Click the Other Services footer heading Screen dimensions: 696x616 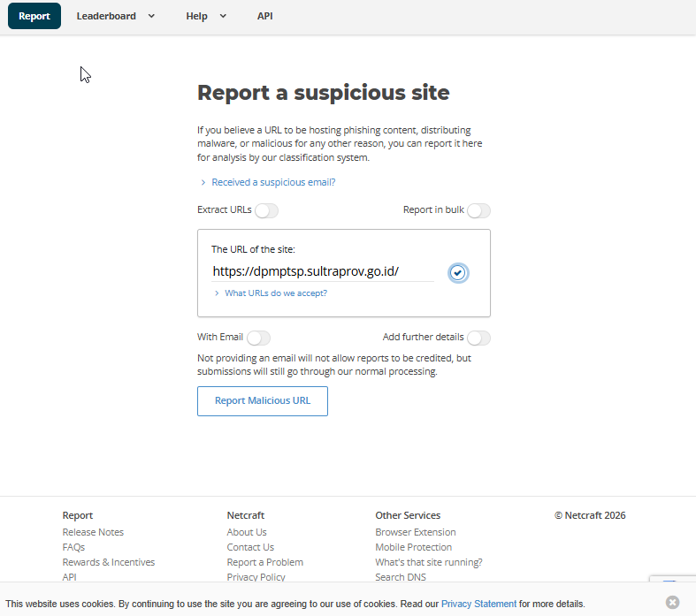pos(408,515)
